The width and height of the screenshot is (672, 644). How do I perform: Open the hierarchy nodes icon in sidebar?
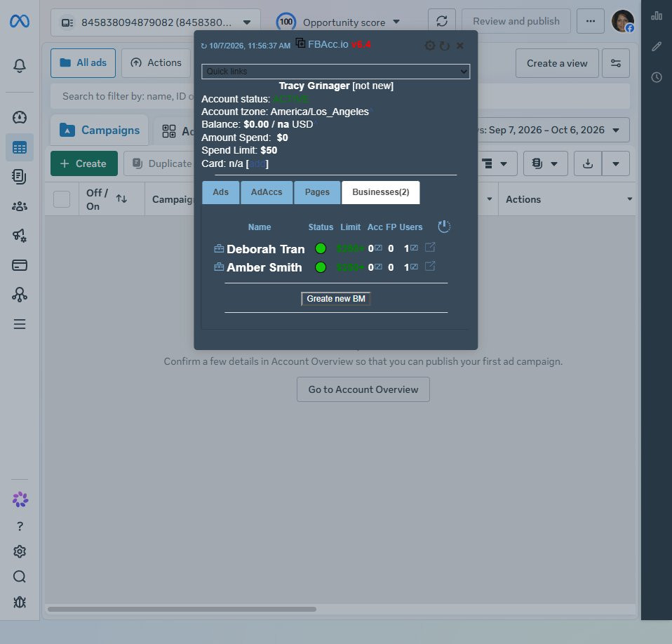tap(19, 295)
